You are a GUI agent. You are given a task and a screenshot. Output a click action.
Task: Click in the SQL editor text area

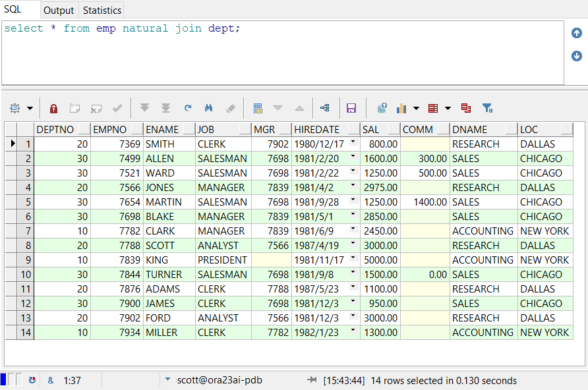click(x=282, y=56)
